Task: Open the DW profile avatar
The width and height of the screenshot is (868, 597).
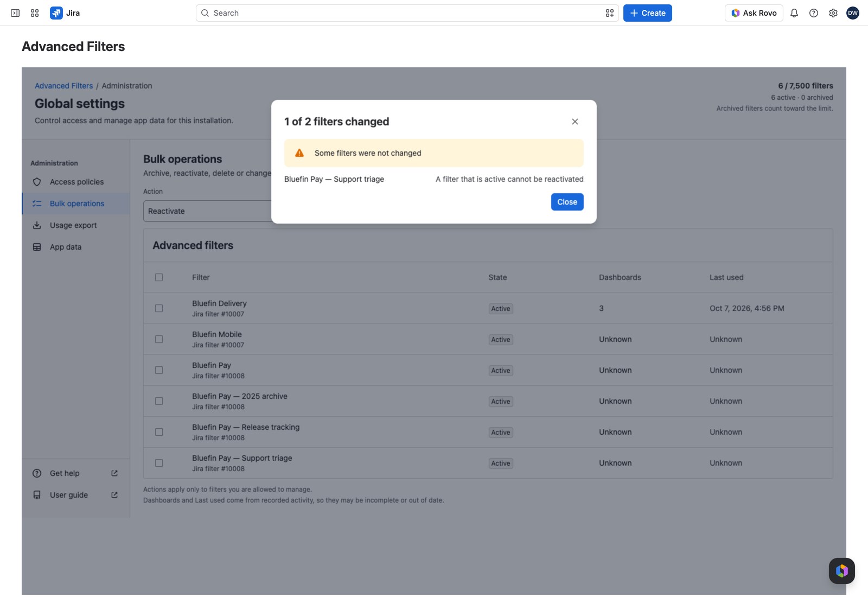Action: [853, 13]
